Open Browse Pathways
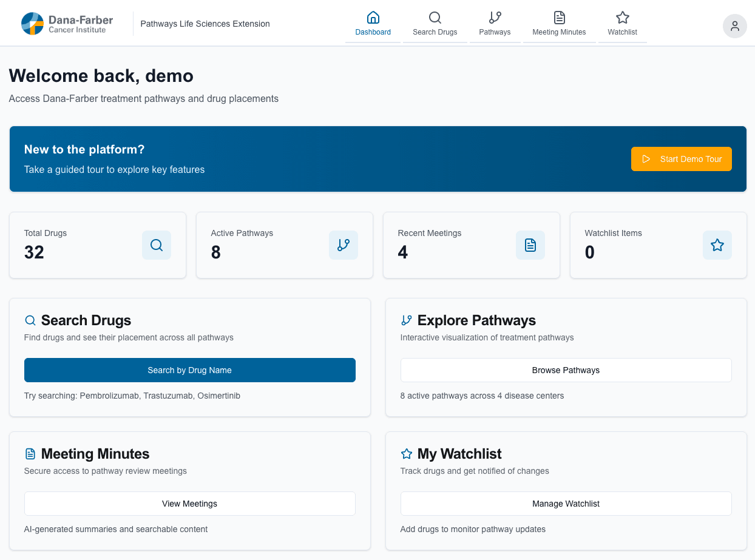 pyautogui.click(x=566, y=370)
